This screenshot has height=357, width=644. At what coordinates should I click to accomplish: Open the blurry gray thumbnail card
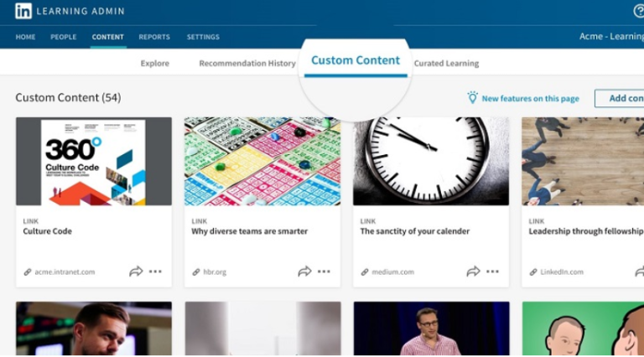[262, 329]
